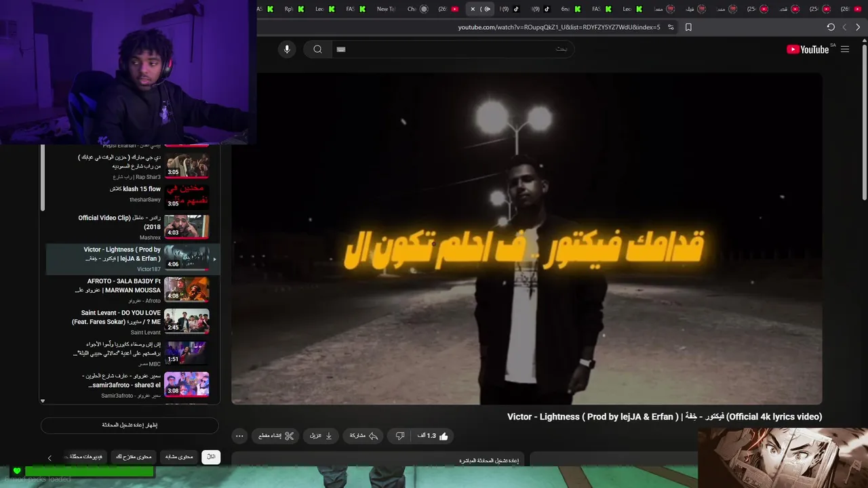Open the YouTube hamburger guide menu
The width and height of the screenshot is (868, 488).
[845, 49]
